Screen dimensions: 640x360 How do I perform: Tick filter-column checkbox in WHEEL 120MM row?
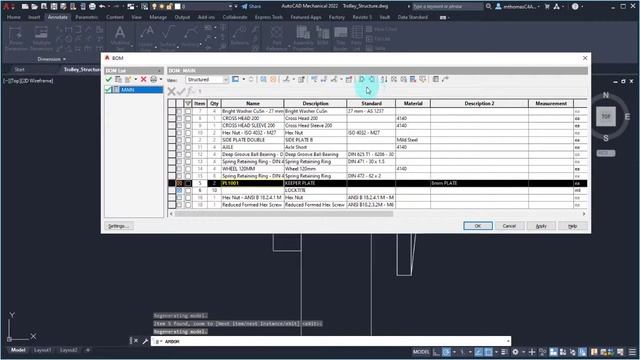188,169
